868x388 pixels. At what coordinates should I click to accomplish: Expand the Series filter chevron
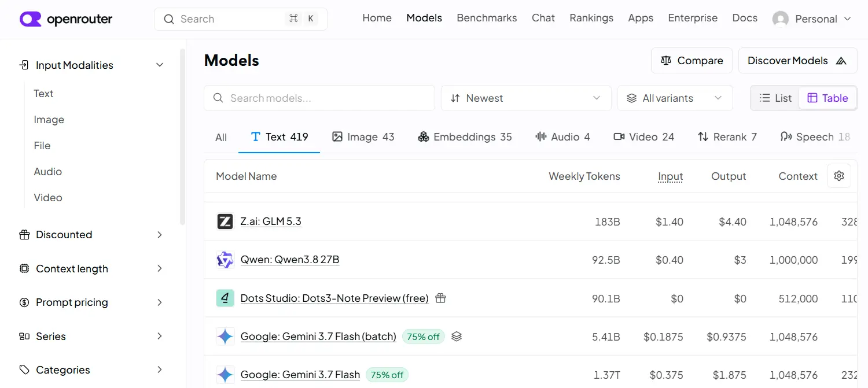pyautogui.click(x=160, y=336)
